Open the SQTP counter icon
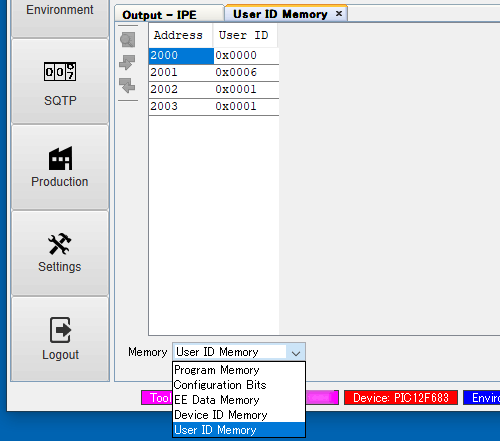 [x=60, y=72]
